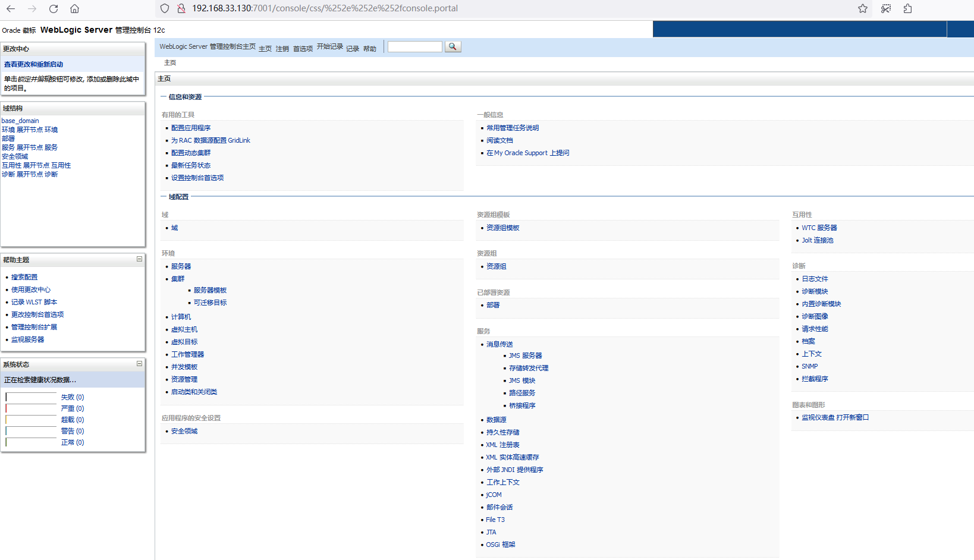Open 虚拟主机 link
Image resolution: width=974 pixels, height=560 pixels.
coord(184,329)
